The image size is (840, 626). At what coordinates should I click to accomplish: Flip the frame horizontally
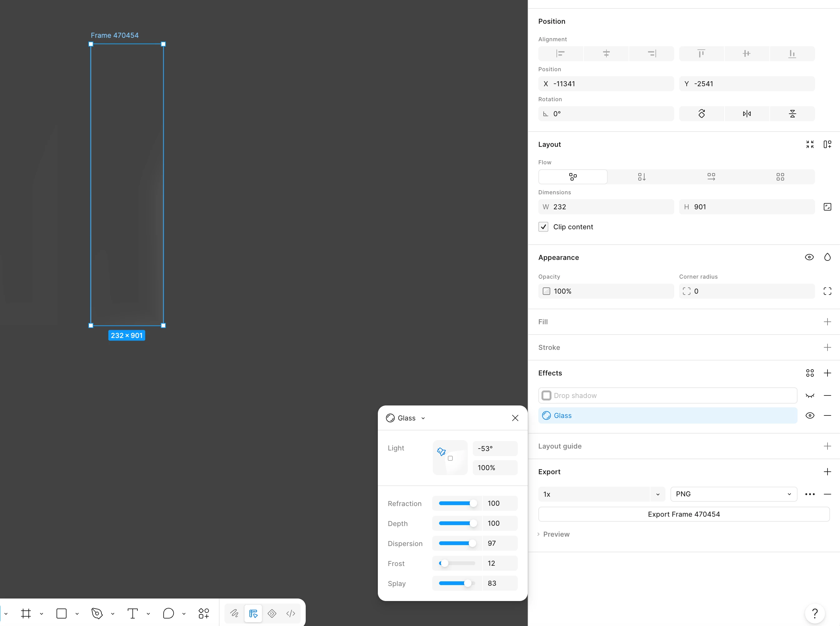[746, 114]
